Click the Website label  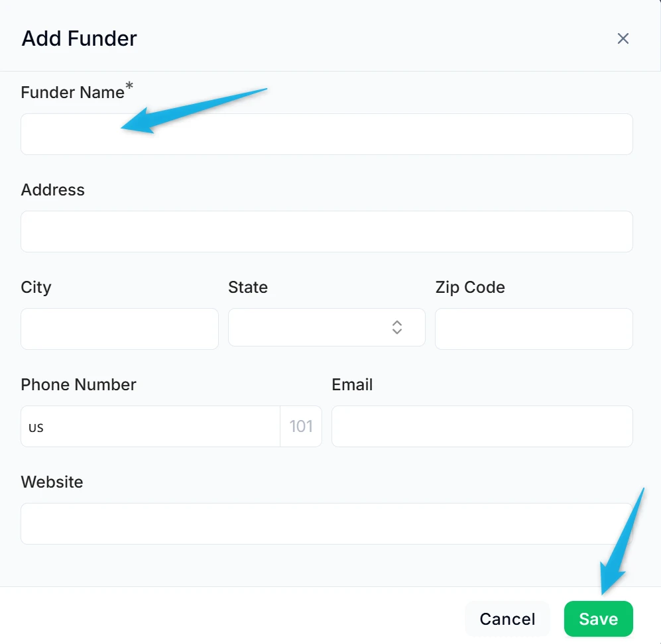pyautogui.click(x=52, y=482)
